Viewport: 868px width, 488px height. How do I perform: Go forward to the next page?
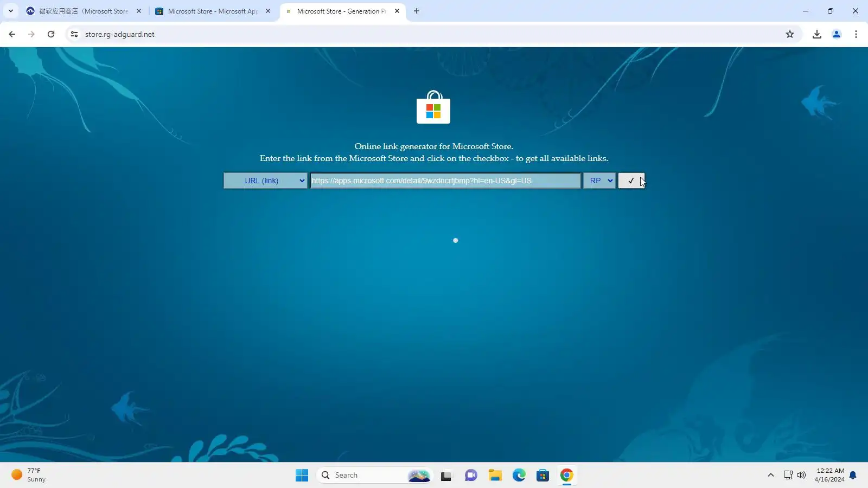[31, 34]
